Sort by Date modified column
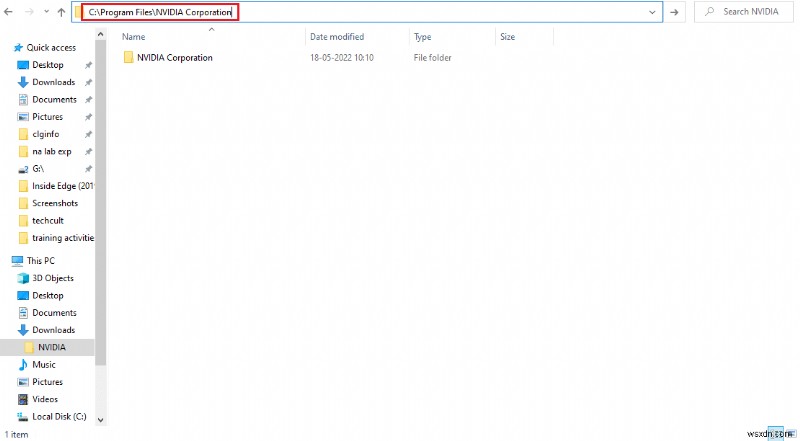This screenshot has width=800, height=441. tap(337, 37)
